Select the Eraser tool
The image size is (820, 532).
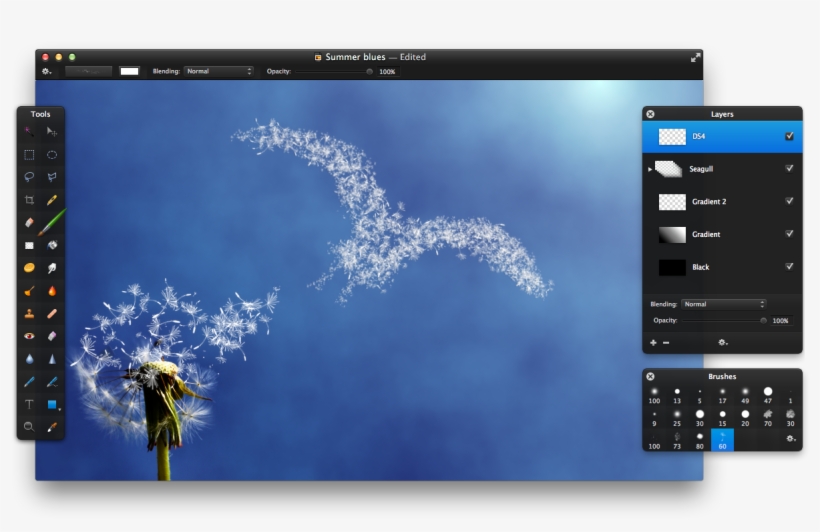(x=29, y=222)
